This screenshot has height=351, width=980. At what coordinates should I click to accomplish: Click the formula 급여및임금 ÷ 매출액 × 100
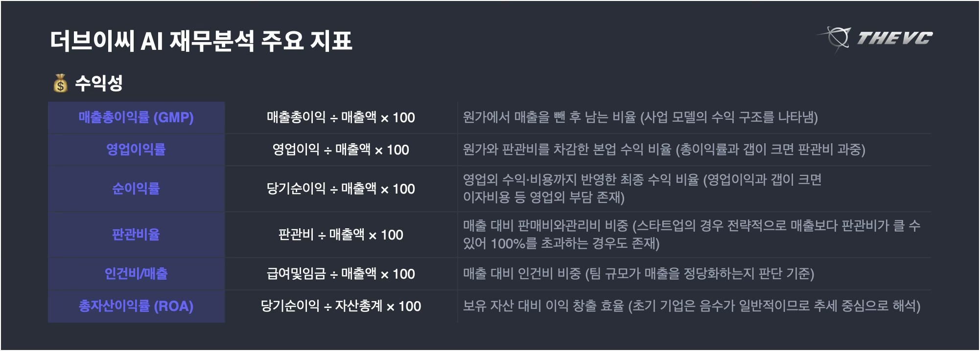(341, 274)
